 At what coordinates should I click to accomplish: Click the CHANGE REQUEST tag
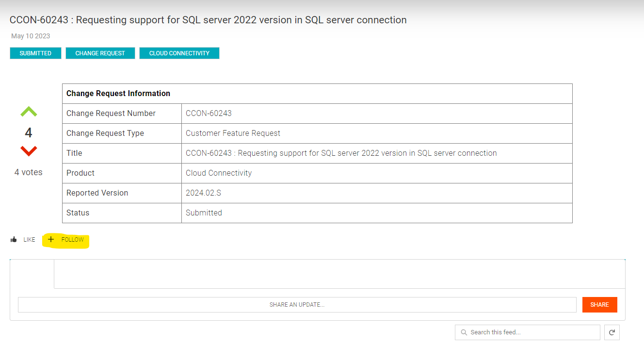tap(100, 53)
